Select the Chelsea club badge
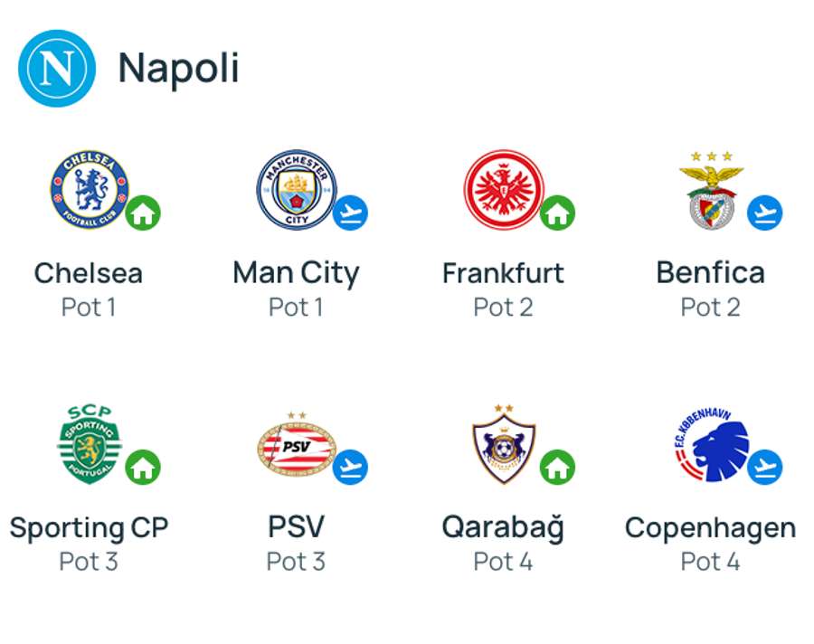Image resolution: width=814 pixels, height=644 pixels. point(90,190)
